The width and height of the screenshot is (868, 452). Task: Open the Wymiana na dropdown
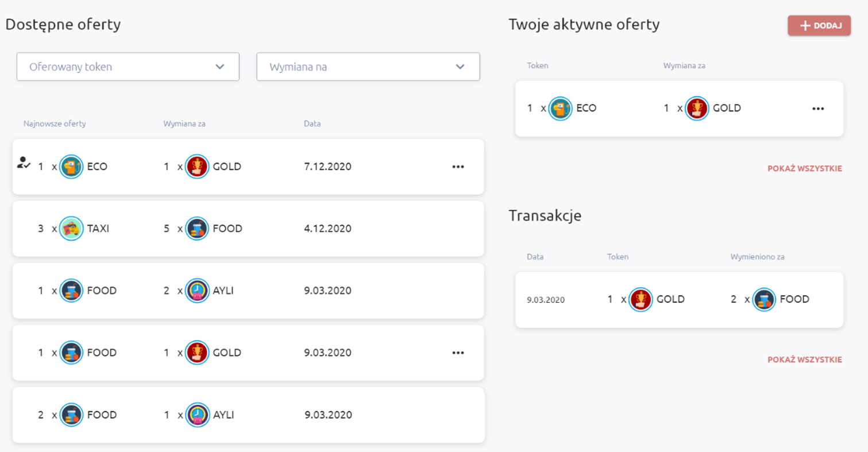coord(368,67)
